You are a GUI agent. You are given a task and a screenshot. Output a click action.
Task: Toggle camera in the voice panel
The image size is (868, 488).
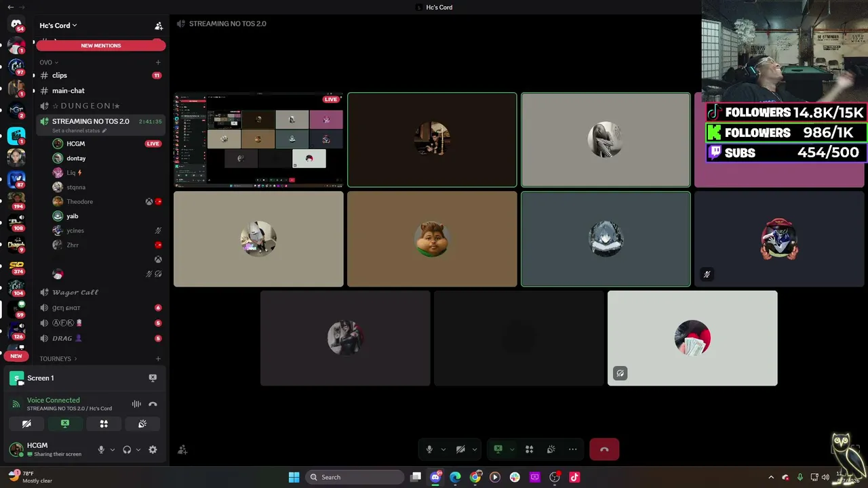click(x=26, y=424)
